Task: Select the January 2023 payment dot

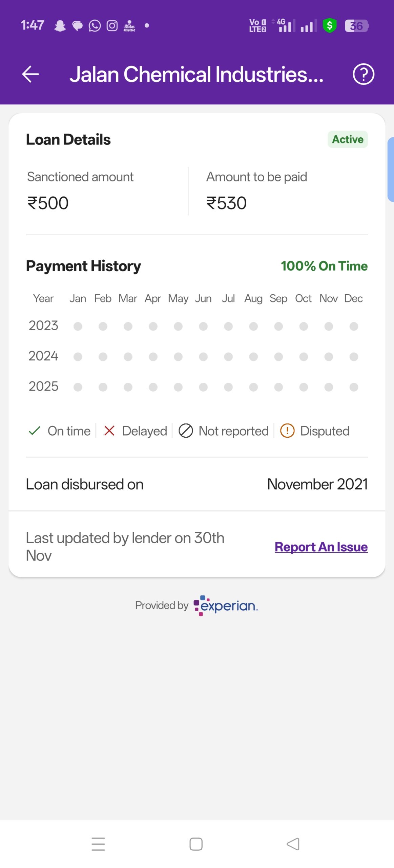Action: tap(78, 326)
